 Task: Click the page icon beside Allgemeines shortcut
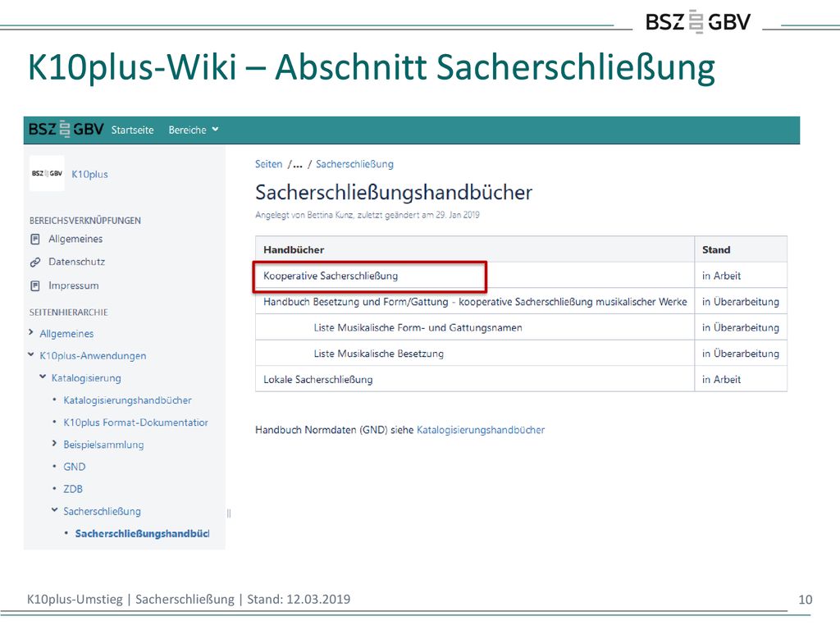click(35, 239)
